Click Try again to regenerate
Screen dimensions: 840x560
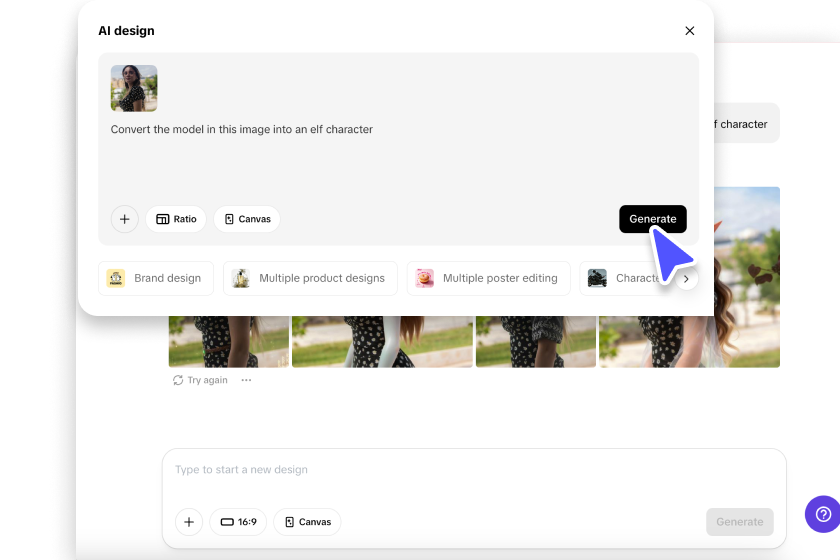200,380
